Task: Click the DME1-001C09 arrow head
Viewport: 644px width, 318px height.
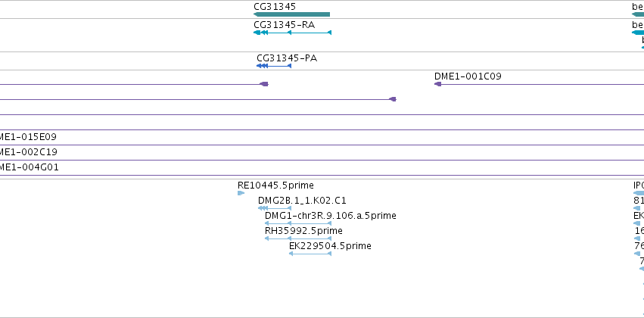Action: coord(438,84)
